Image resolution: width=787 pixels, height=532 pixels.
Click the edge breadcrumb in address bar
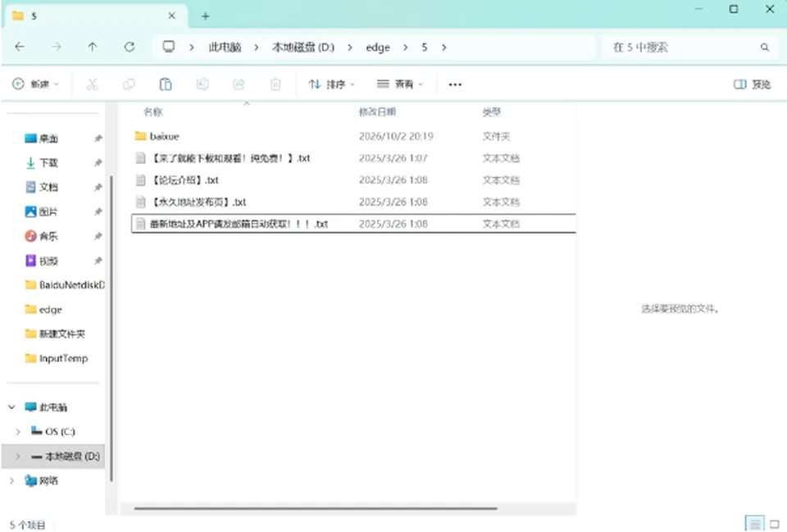point(378,48)
